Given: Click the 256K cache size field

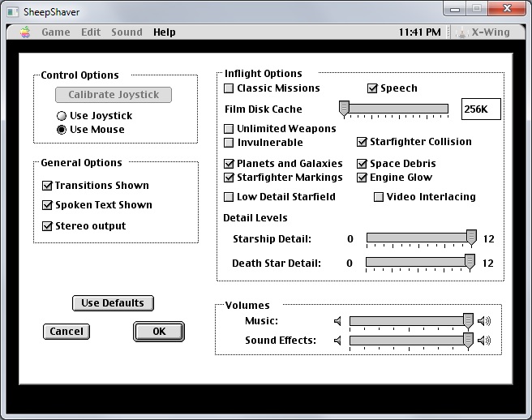Looking at the screenshot, I should click(481, 109).
